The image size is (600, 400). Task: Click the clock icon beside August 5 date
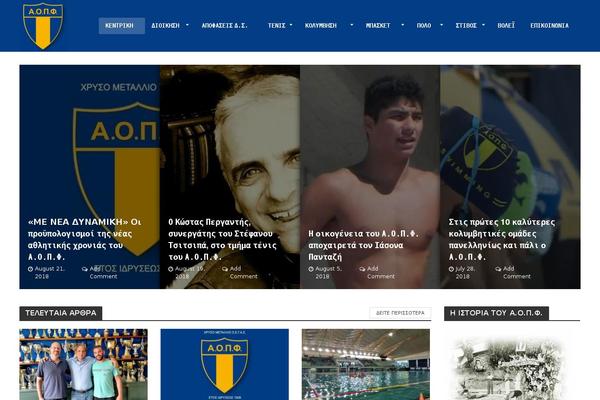pos(311,269)
